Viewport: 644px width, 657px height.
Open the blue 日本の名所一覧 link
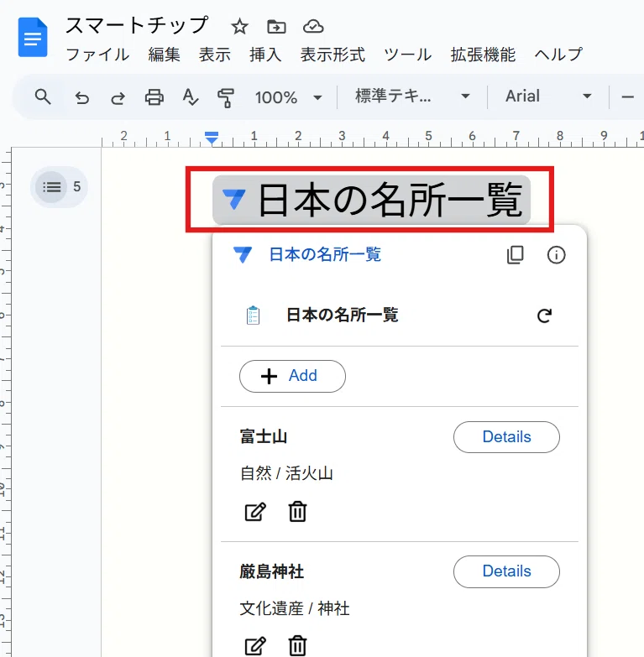(325, 255)
